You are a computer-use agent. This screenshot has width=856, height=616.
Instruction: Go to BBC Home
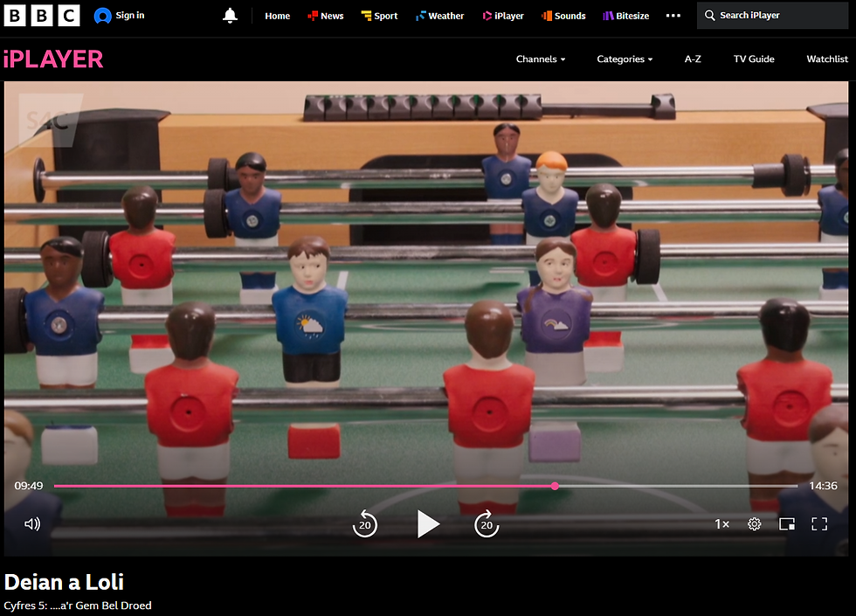(278, 16)
